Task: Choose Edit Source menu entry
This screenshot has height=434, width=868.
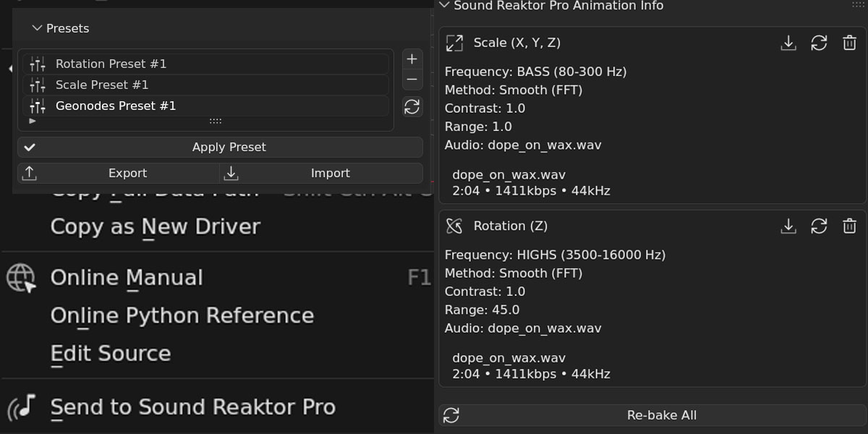Action: 111,354
